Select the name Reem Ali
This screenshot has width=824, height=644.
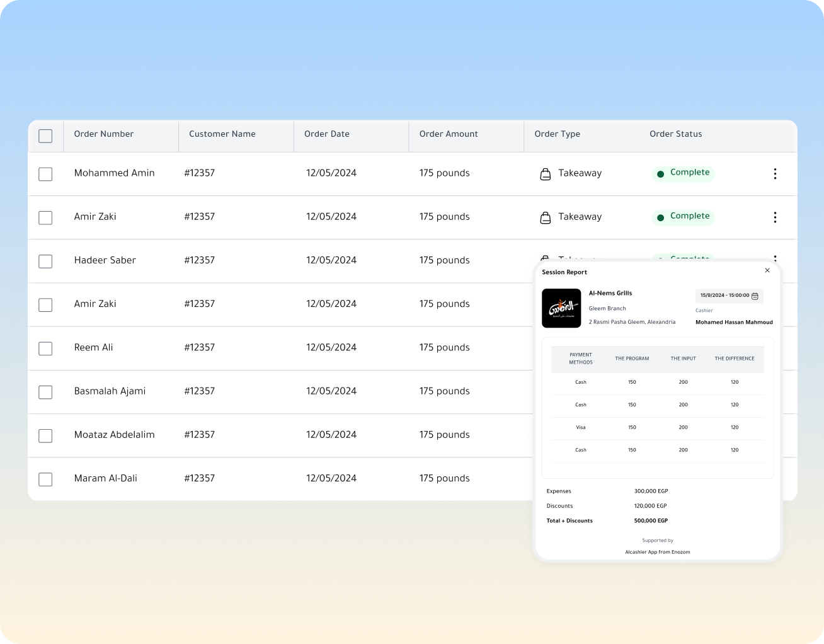pyautogui.click(x=94, y=347)
